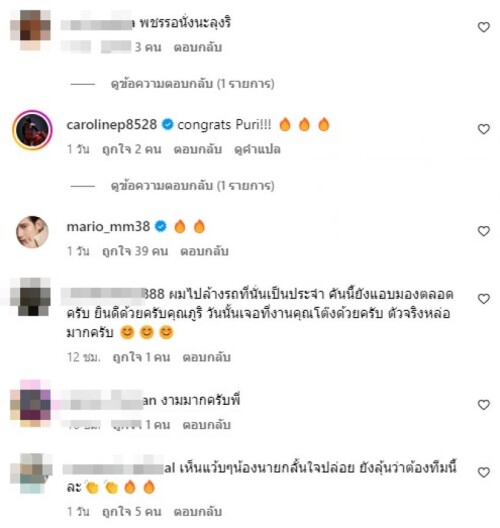Open mario_mm38 profile picture
500x528 pixels.
[x=32, y=232]
